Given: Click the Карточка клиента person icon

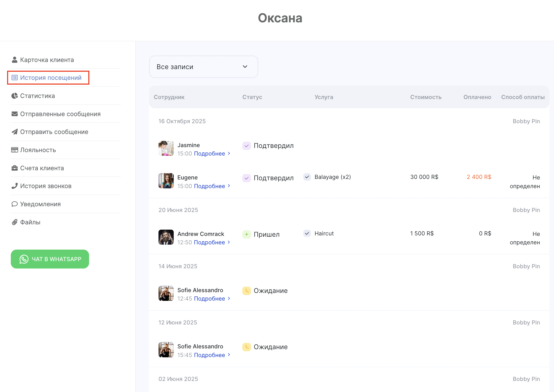Looking at the screenshot, I should tap(14, 60).
